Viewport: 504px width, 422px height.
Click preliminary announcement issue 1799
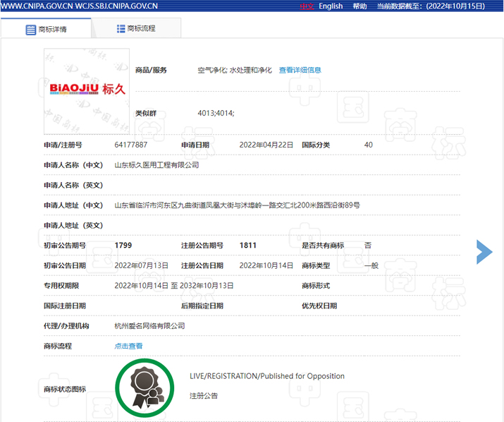click(x=123, y=245)
